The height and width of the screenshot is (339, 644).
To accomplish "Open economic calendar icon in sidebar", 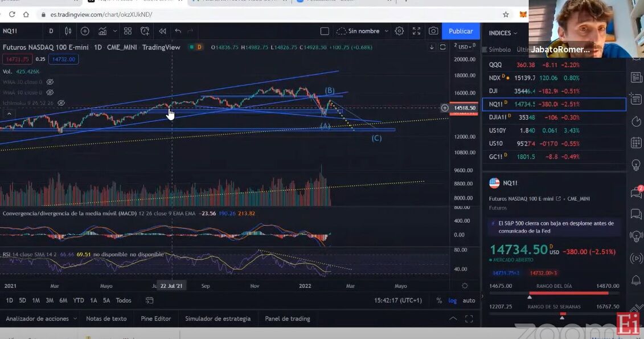I will (x=636, y=143).
